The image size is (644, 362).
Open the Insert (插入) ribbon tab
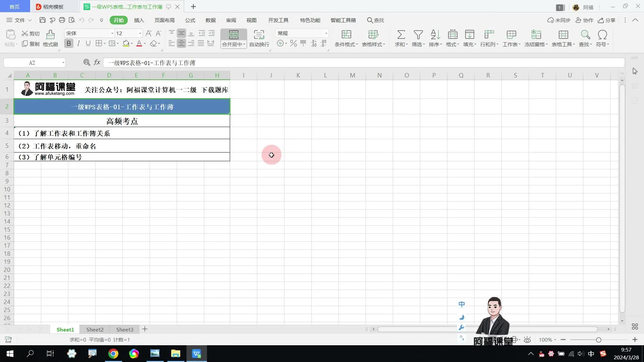[139, 20]
